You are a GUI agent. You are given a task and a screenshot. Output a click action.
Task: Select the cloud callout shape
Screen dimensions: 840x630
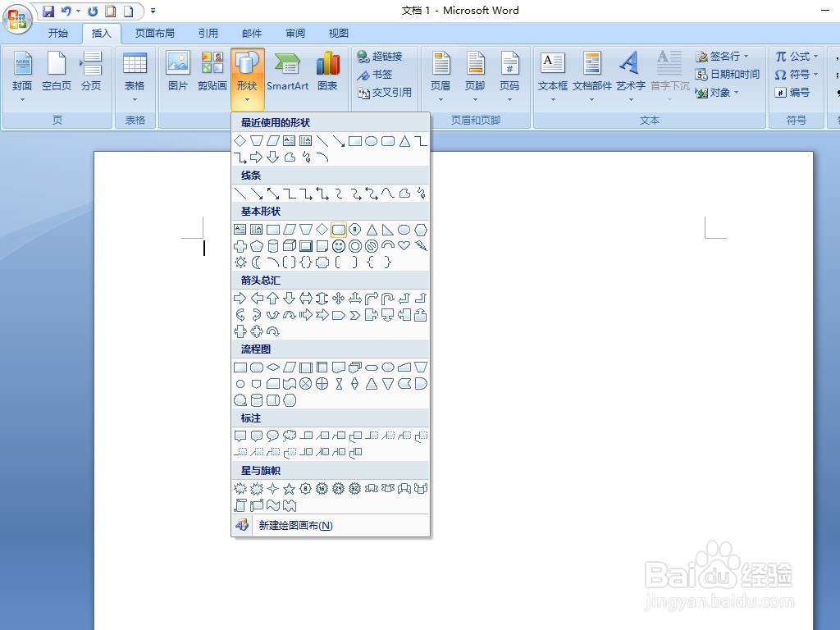[x=290, y=436]
